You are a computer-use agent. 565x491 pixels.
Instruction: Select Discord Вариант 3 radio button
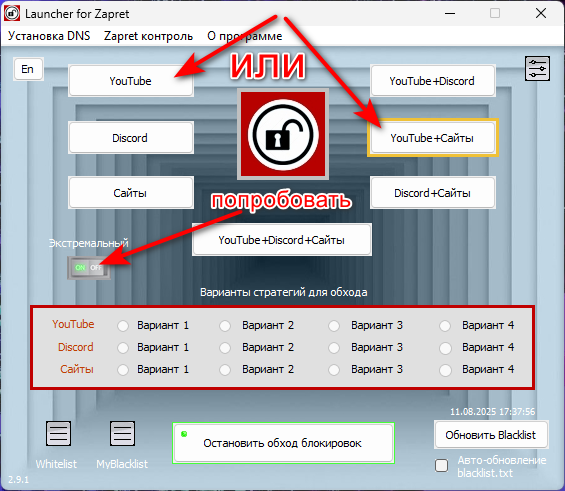point(334,348)
